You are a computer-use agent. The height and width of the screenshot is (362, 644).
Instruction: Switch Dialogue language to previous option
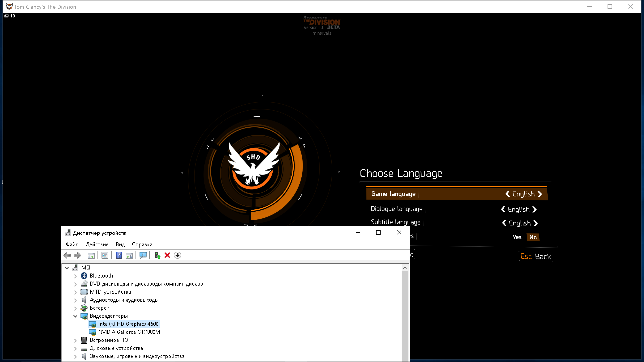tap(503, 209)
